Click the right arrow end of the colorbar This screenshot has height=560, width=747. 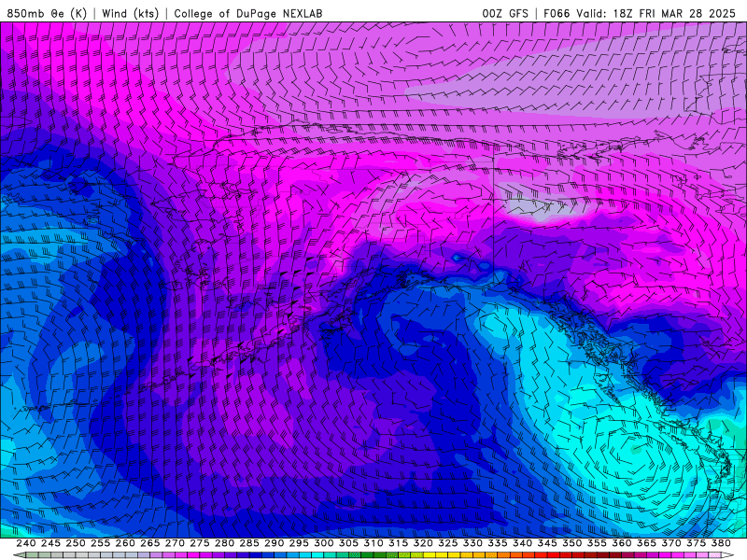728,555
